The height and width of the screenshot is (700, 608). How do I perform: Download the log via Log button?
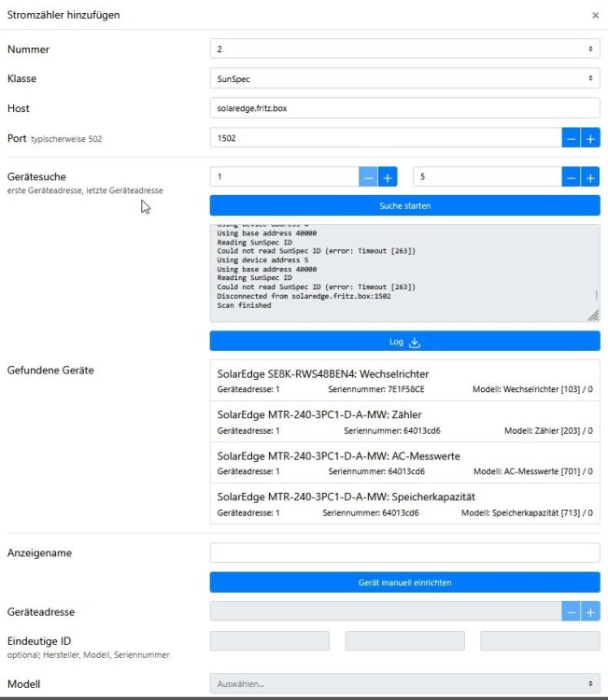pos(404,342)
